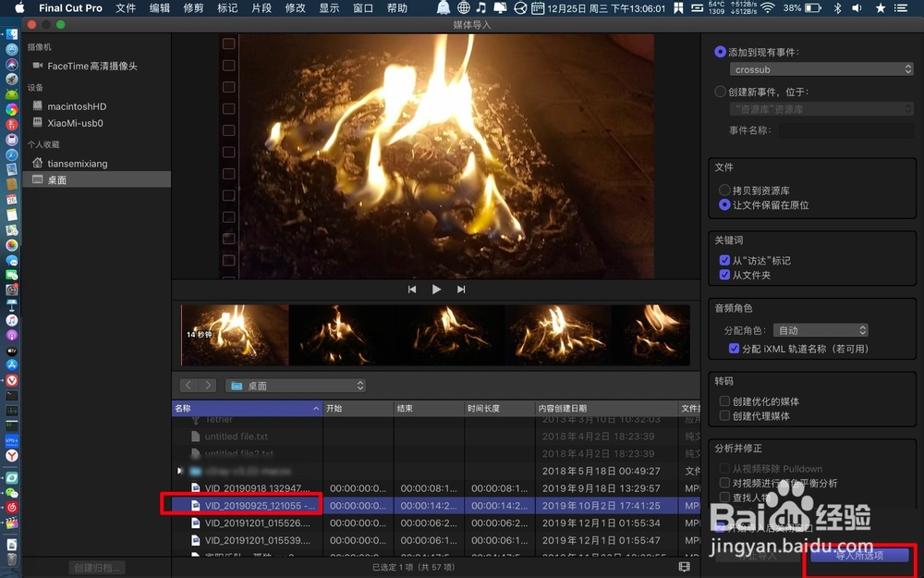Screen dimensions: 924x578
Task: Open the crossub event dropdown
Action: coord(821,69)
